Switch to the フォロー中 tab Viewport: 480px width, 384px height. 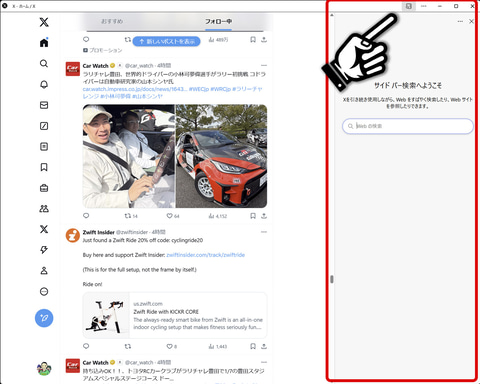[x=218, y=21]
